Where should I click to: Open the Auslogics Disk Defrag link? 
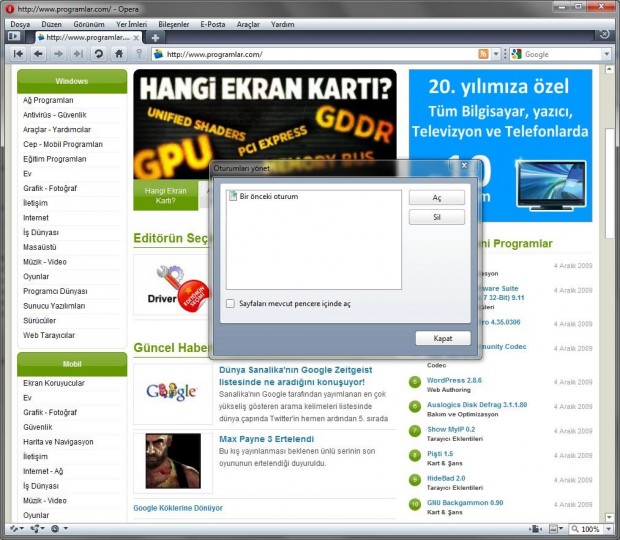click(x=477, y=405)
